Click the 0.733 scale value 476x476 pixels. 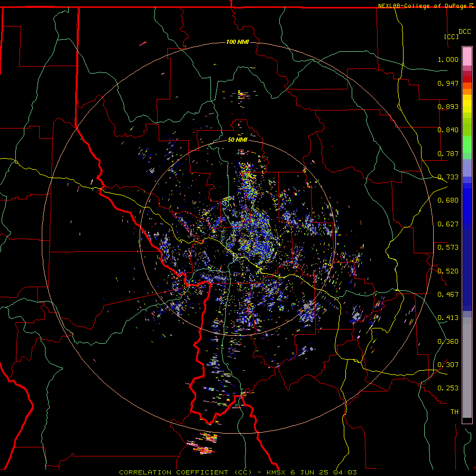448,177
